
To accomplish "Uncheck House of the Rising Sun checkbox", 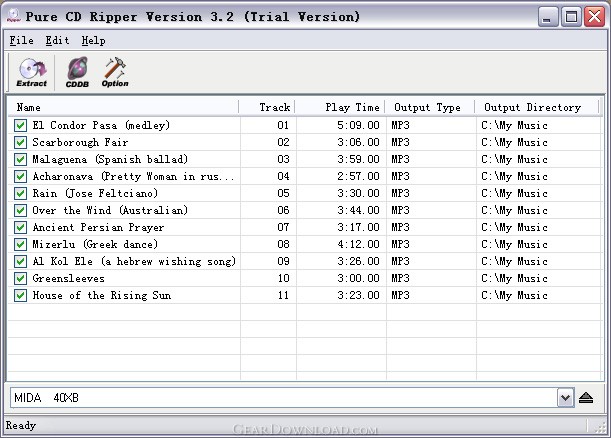I will tap(20, 295).
